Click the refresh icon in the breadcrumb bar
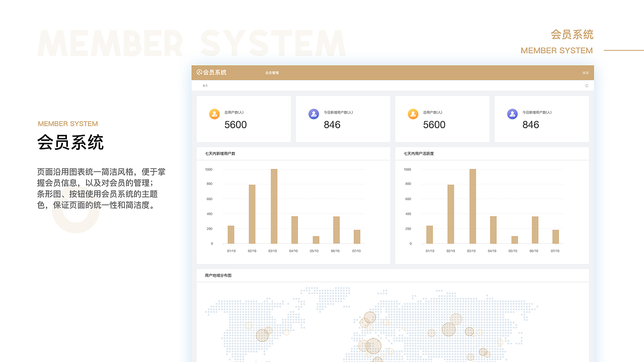The image size is (644, 362). tap(587, 86)
